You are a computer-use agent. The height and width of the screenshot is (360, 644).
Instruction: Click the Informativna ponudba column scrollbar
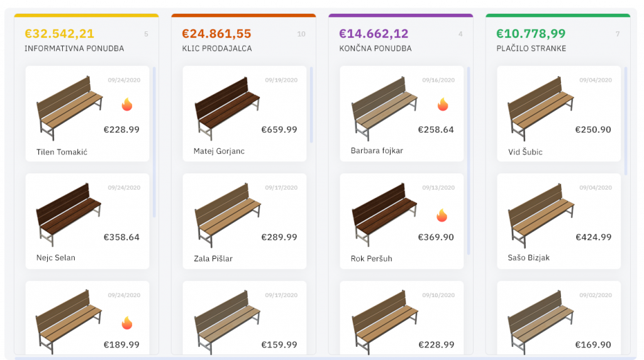[x=155, y=142]
